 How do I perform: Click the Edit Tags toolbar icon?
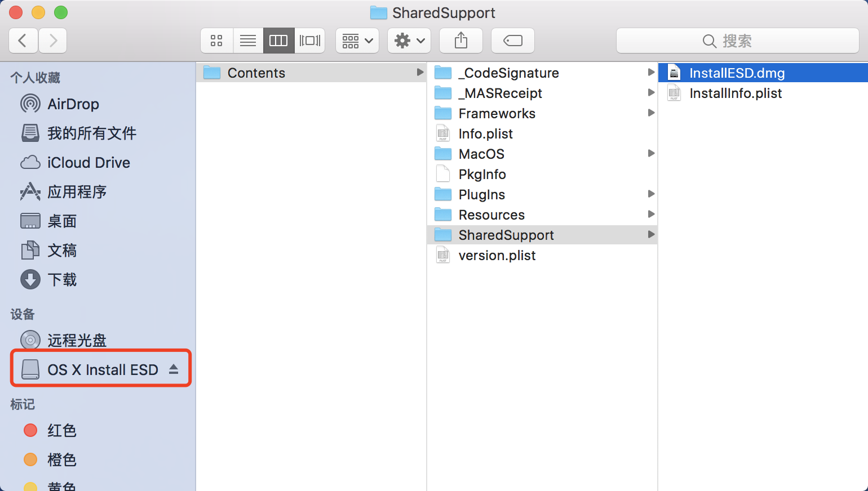click(512, 41)
